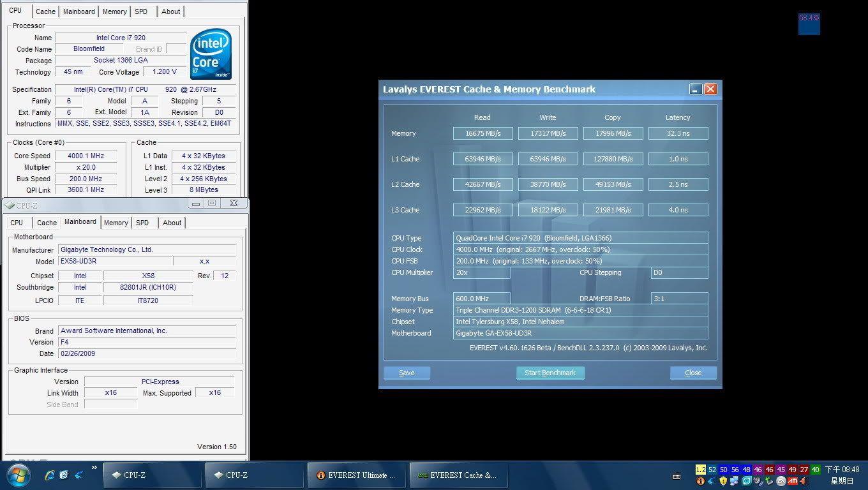Screen dimensions: 868x490
Task: Open the EA tray icon
Action: point(781,481)
